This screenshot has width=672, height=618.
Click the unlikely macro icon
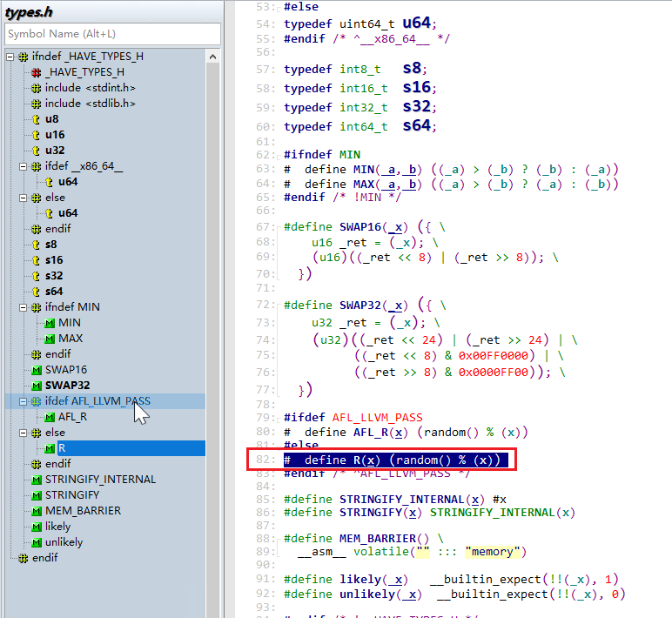pos(37,542)
